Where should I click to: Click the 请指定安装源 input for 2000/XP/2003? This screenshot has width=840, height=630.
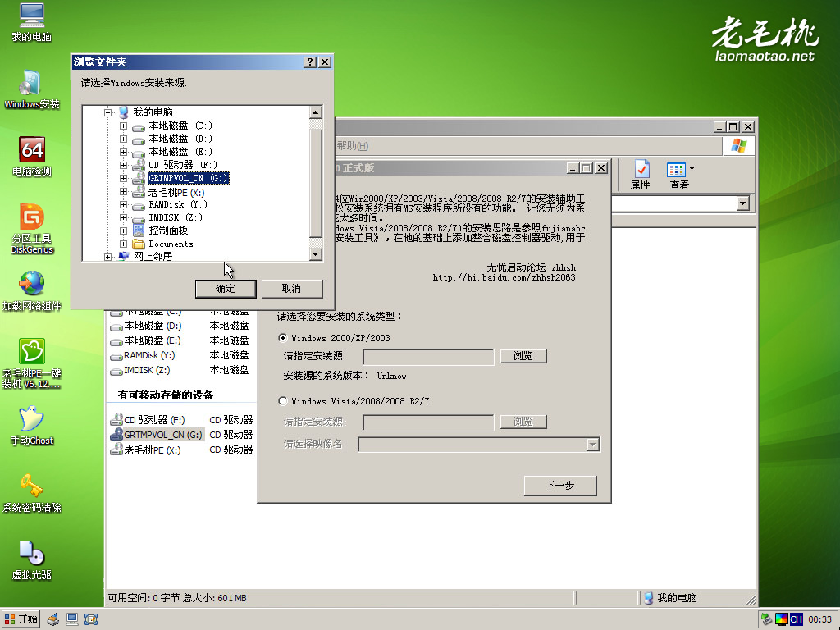(x=428, y=357)
